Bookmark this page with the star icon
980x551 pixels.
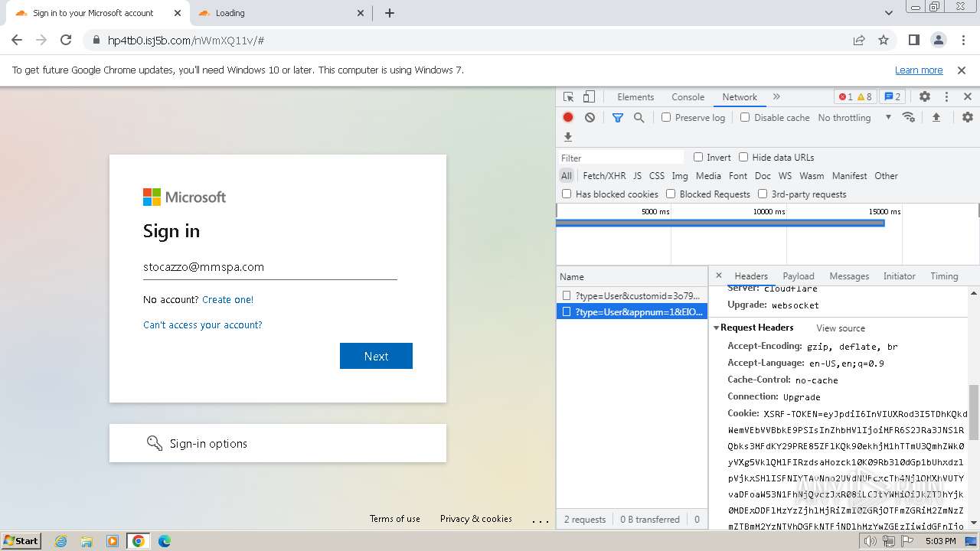click(884, 40)
